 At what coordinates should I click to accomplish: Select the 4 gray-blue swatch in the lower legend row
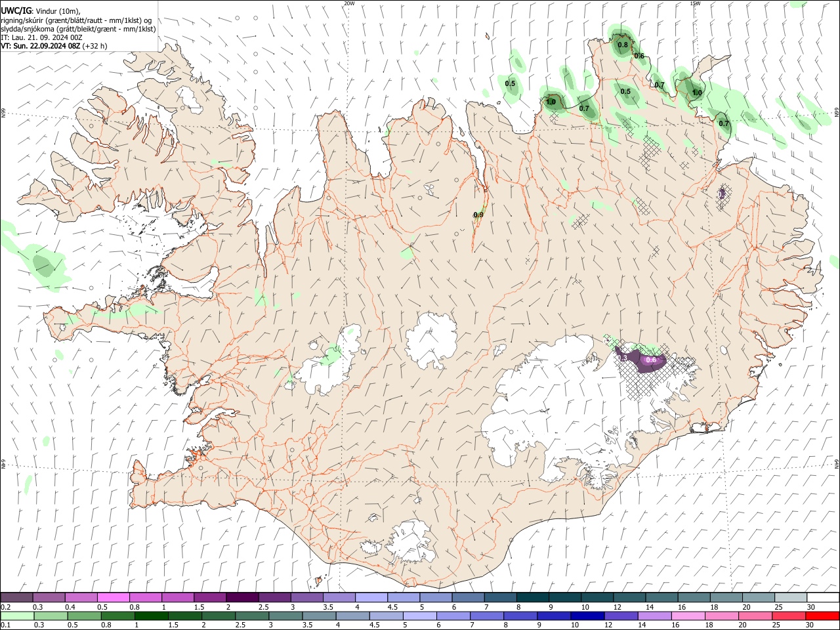coord(353,616)
